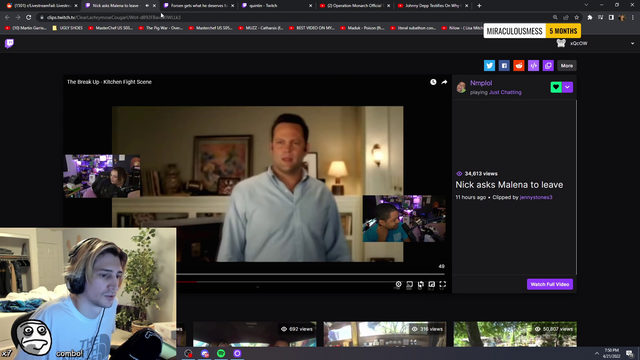
Task: Open the purple circle app in taskbar
Action: (237, 353)
